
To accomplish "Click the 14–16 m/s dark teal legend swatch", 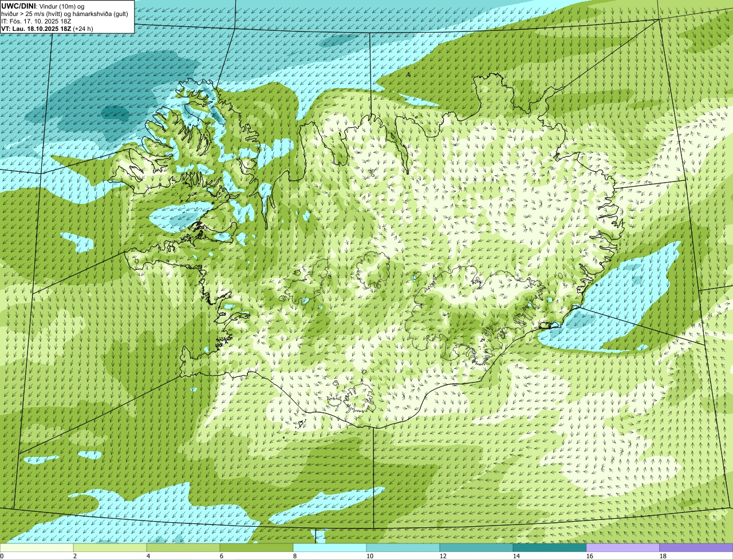I will pos(550,548).
